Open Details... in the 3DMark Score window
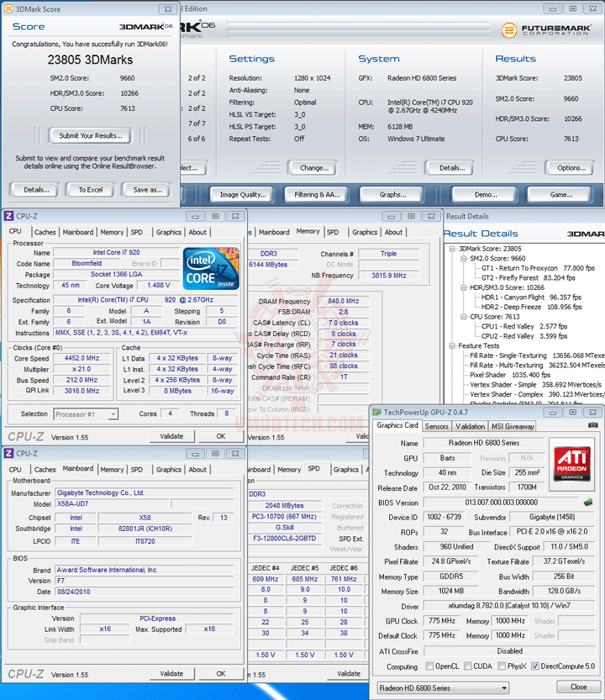 [x=36, y=190]
